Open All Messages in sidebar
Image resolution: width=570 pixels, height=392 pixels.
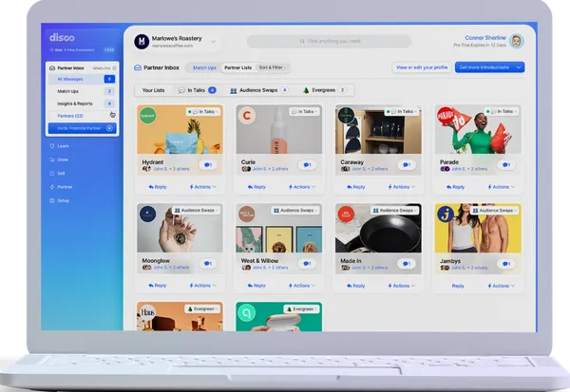(x=82, y=79)
